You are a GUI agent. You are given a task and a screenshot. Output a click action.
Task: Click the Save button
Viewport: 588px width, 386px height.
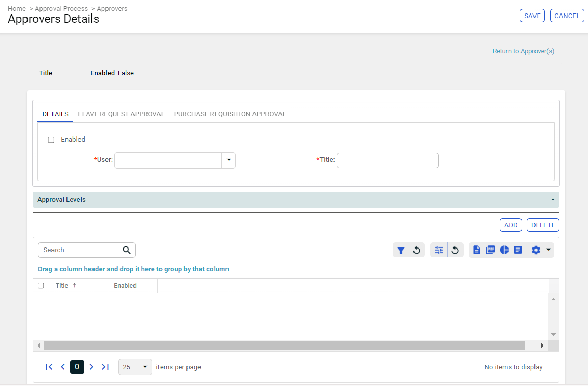532,16
